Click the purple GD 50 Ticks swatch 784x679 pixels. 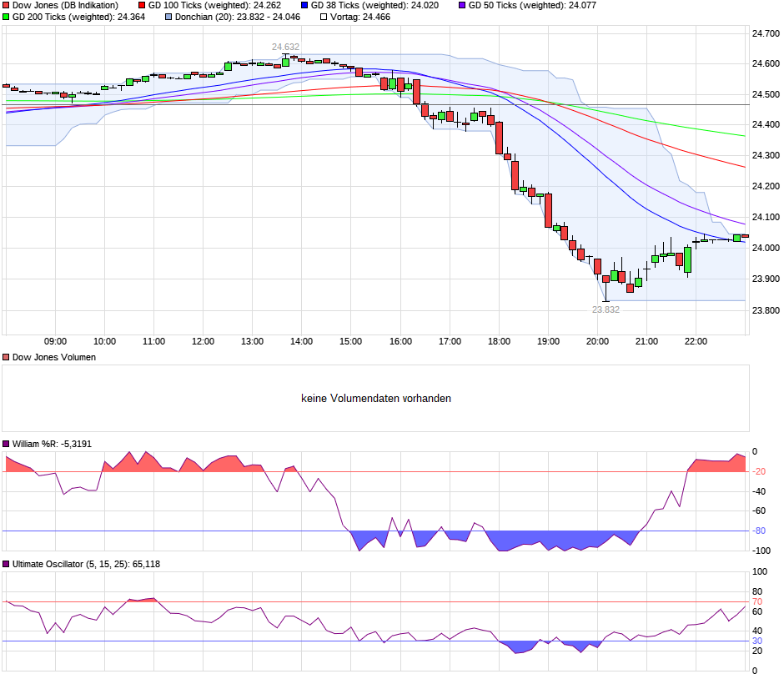point(462,6)
